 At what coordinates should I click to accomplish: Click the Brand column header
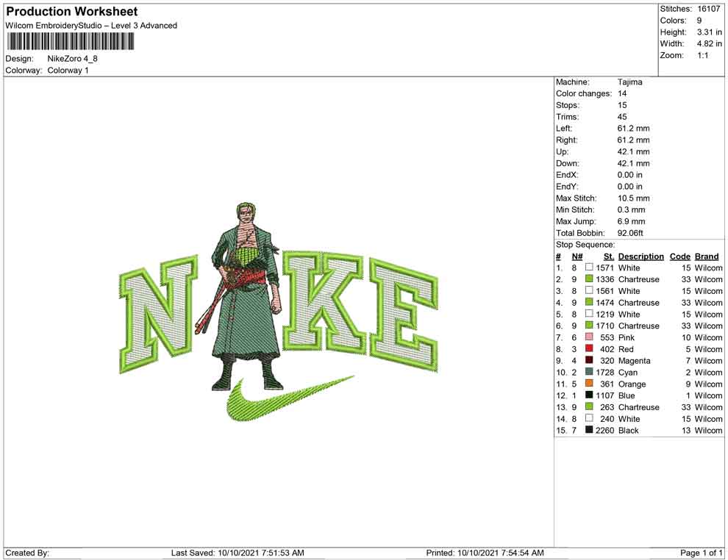707,256
